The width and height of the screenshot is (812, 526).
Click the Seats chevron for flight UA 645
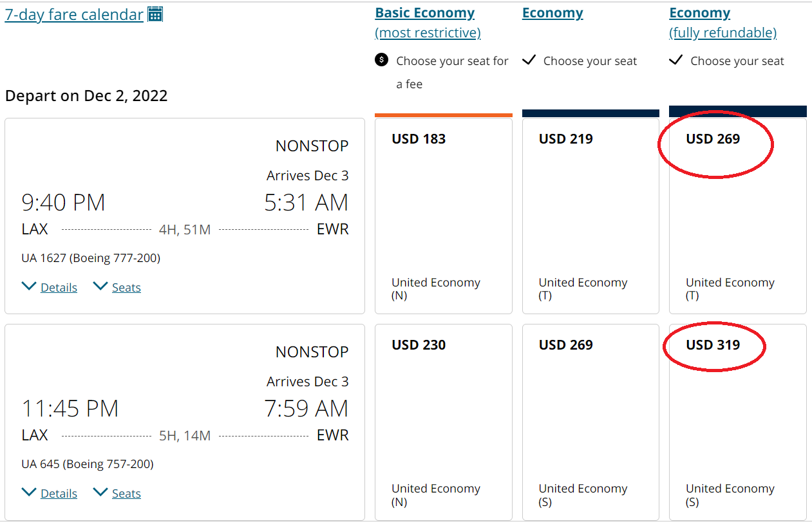102,492
